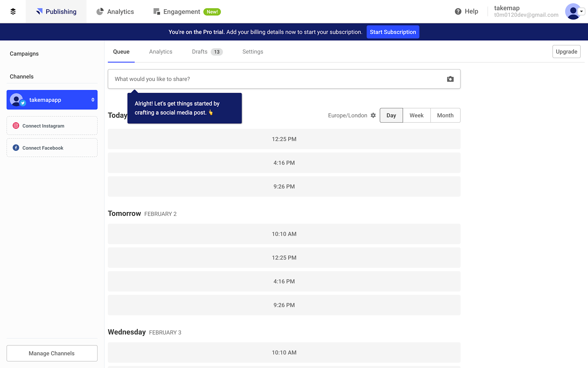Click the Analytics pie chart icon
This screenshot has height=368, width=588.
click(100, 12)
